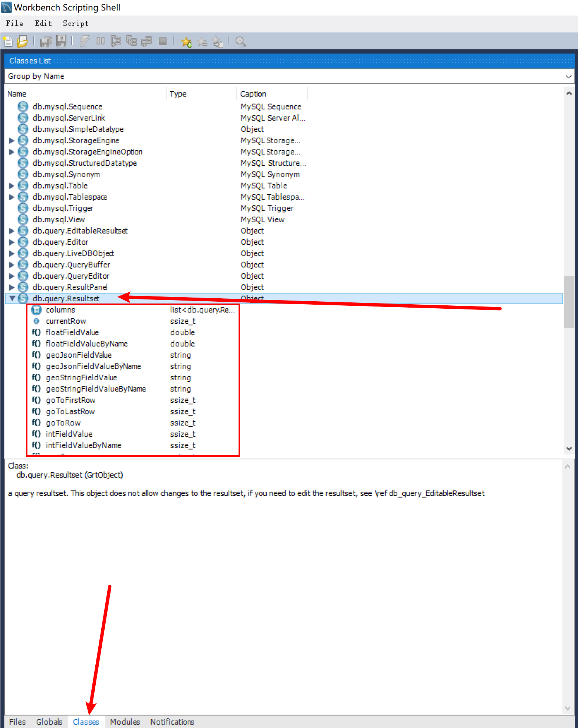The width and height of the screenshot is (578, 728).
Task: Add snippet with the star plus icon
Action: pyautogui.click(x=186, y=42)
